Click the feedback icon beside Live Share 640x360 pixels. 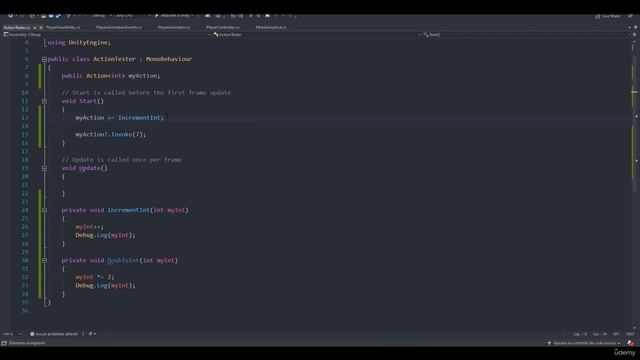click(631, 16)
